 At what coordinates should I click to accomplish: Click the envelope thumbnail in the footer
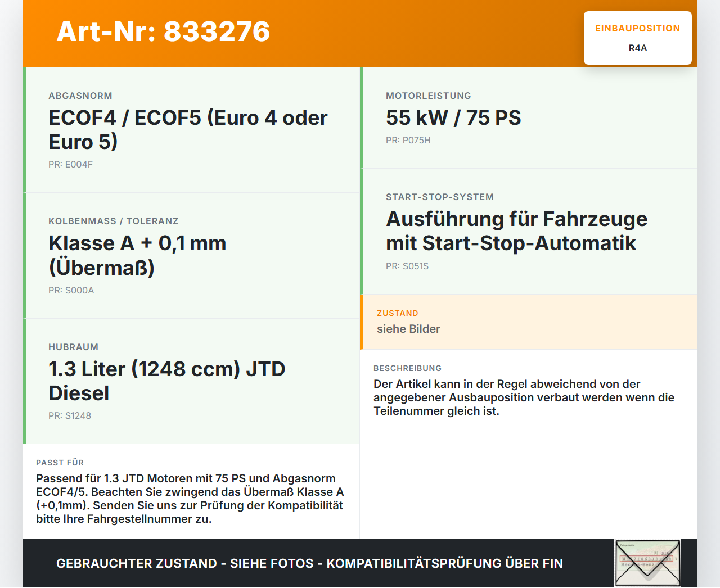click(x=647, y=563)
